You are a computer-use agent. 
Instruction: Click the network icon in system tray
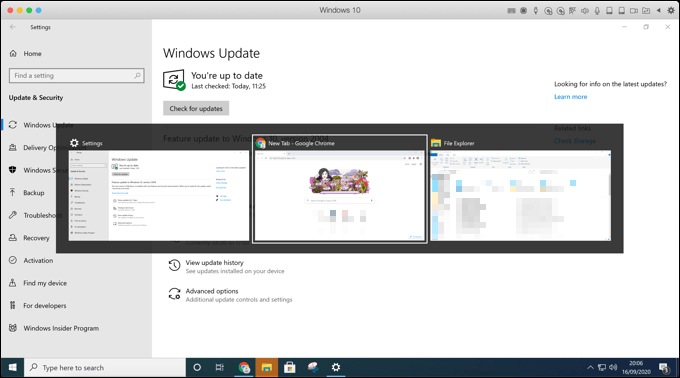602,368
